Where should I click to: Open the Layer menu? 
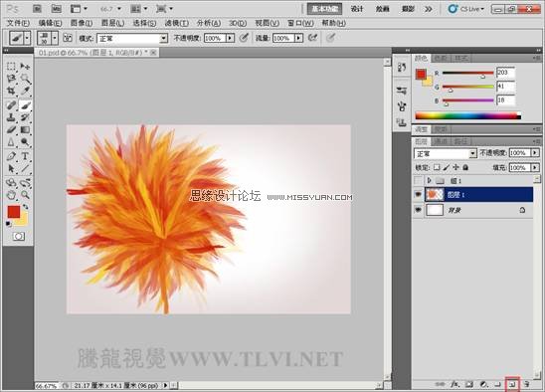(x=112, y=23)
